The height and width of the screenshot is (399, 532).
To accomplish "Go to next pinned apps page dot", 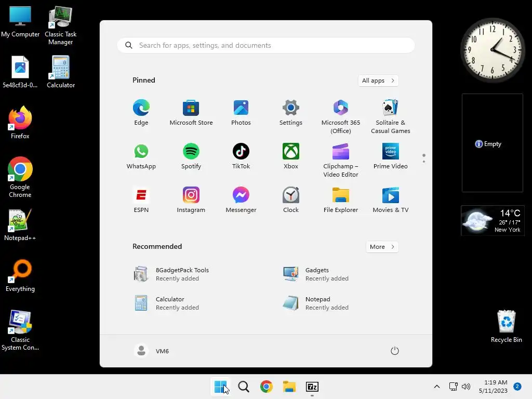I will 424,162.
